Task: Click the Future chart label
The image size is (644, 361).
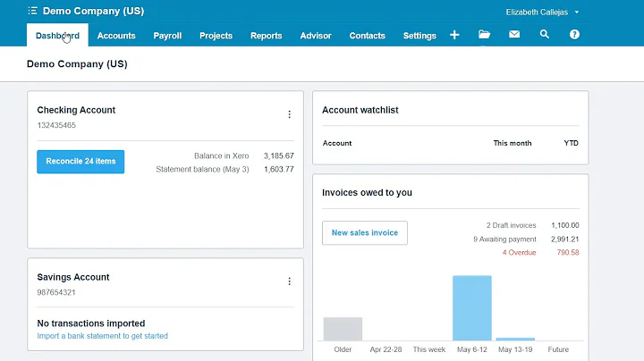Action: 558,349
